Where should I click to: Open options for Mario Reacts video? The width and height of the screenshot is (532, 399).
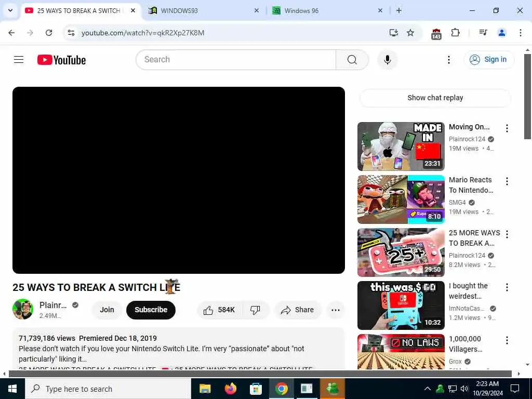(x=507, y=181)
